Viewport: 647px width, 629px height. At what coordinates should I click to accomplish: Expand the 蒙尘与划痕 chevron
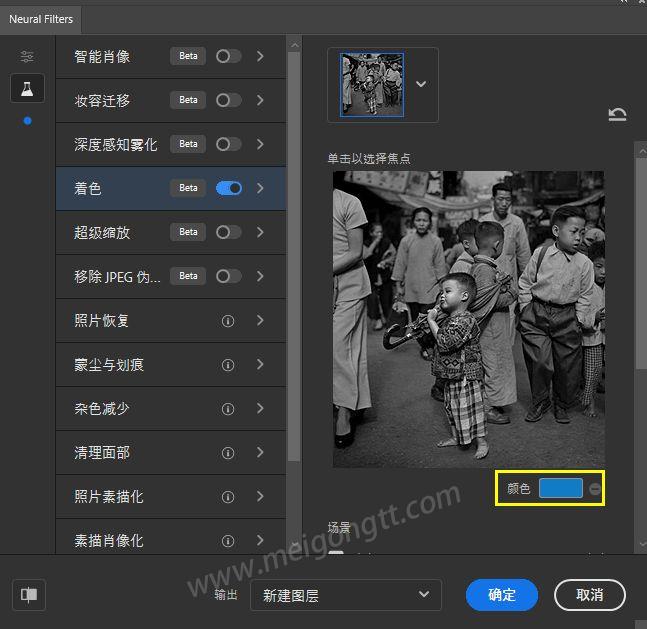260,364
